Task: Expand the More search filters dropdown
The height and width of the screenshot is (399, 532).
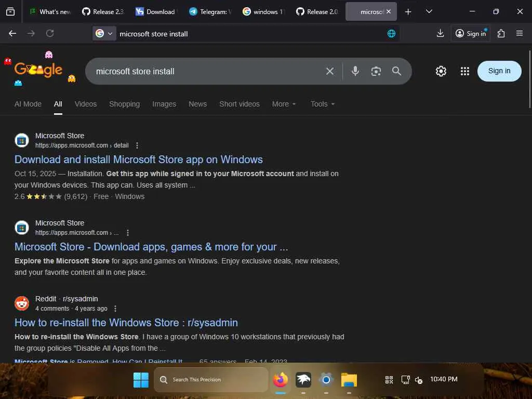Action: pos(284,104)
